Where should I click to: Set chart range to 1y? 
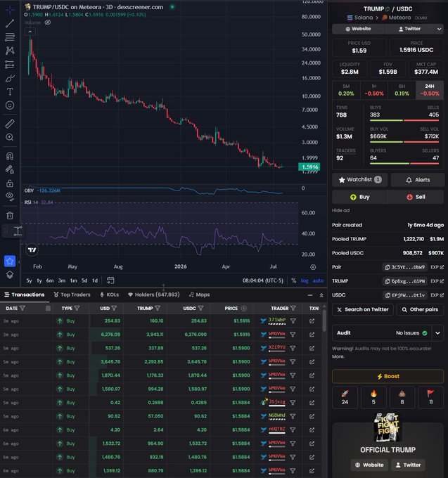point(39,280)
